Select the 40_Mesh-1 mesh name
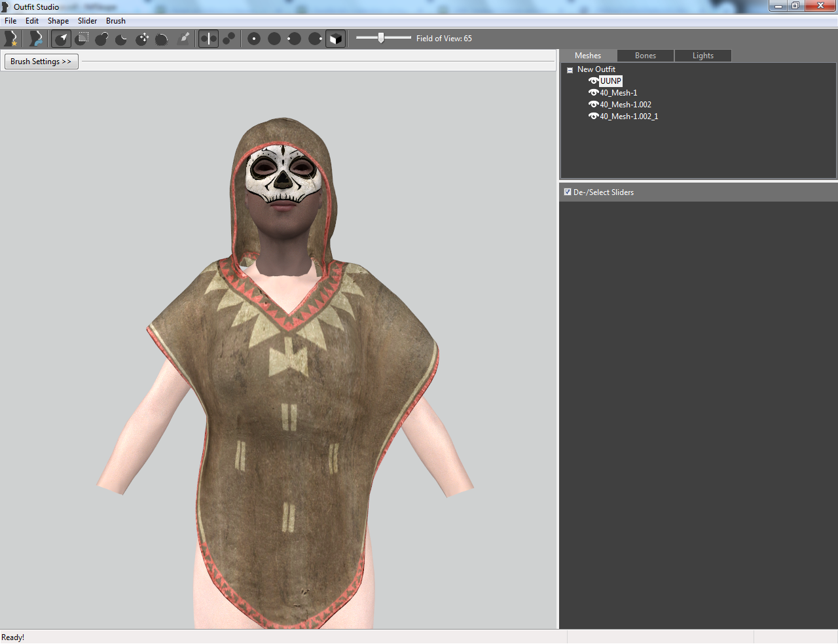The height and width of the screenshot is (644, 838). (x=619, y=93)
